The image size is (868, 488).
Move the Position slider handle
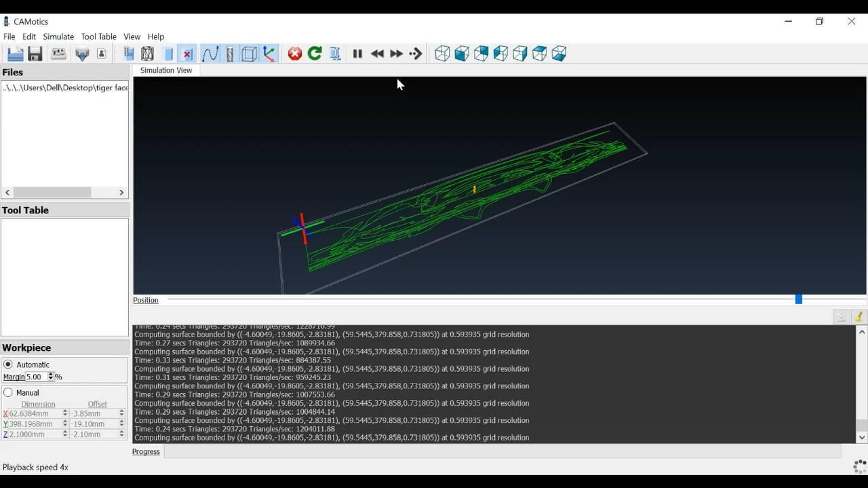pos(798,299)
